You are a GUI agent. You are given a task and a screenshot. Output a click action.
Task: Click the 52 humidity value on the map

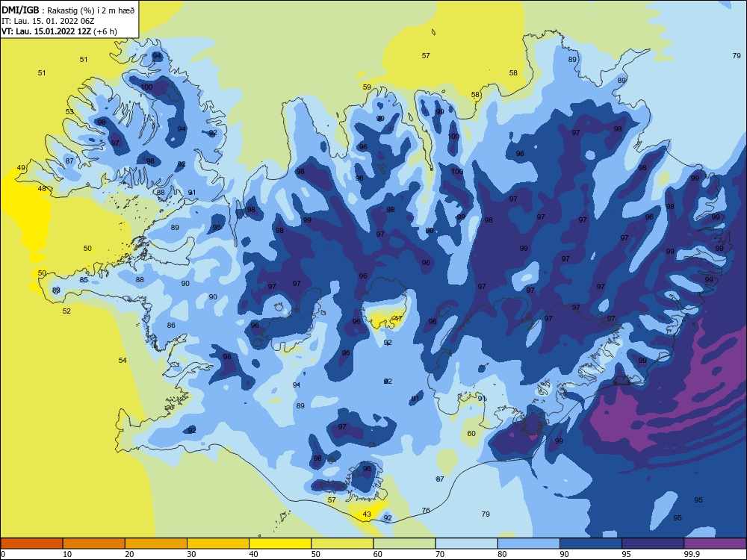pos(66,311)
